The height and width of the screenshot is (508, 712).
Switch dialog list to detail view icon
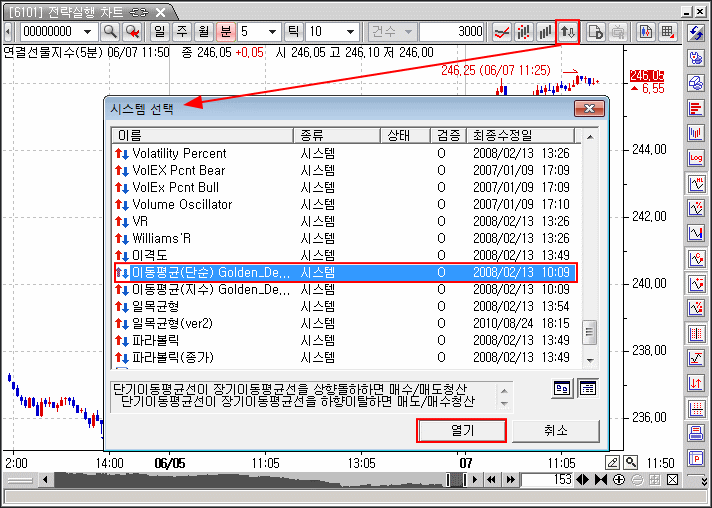[586, 388]
